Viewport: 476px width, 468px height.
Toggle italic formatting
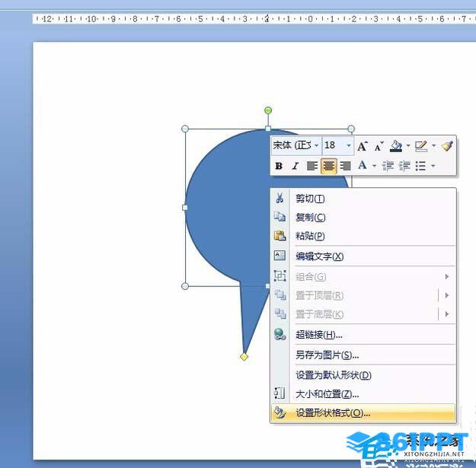point(295,166)
